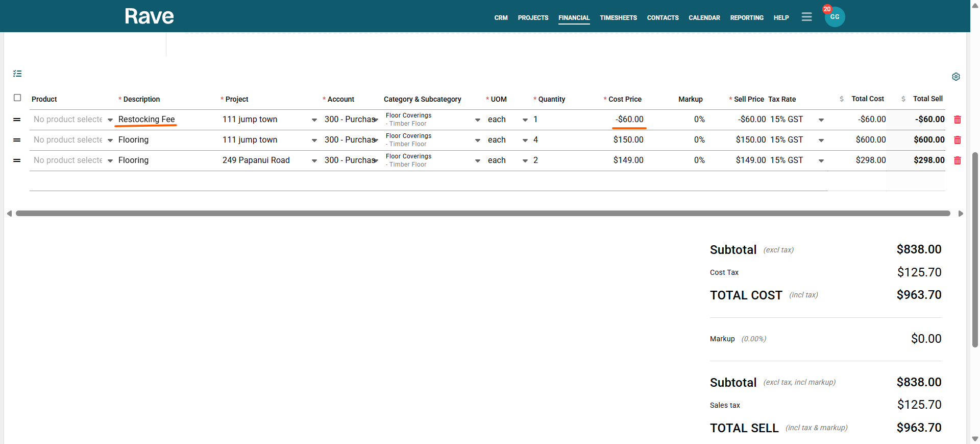Screen dimensions: 980x444
Task: Remove the 249 Papanui Road line item
Action: coord(958,160)
